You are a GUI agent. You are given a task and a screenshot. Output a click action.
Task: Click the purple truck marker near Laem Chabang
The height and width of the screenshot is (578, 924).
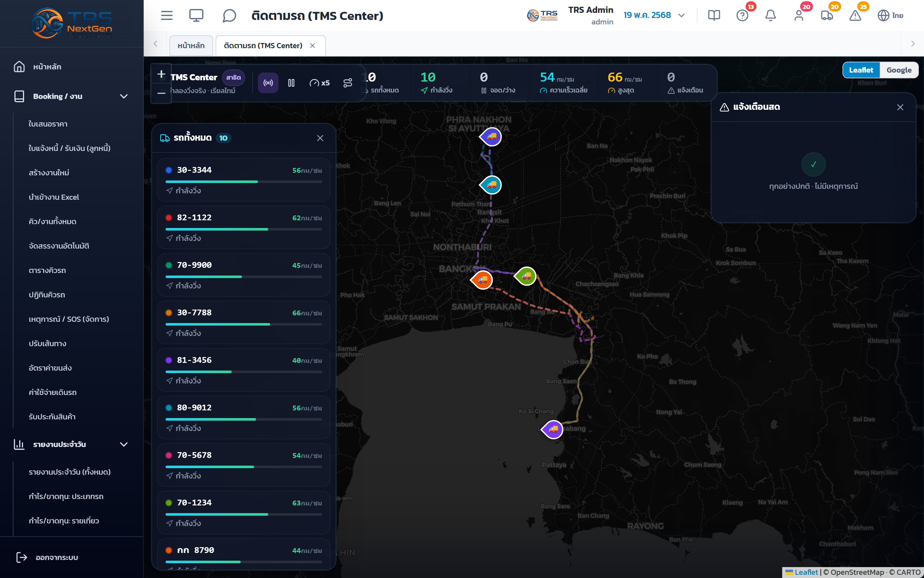coord(552,429)
